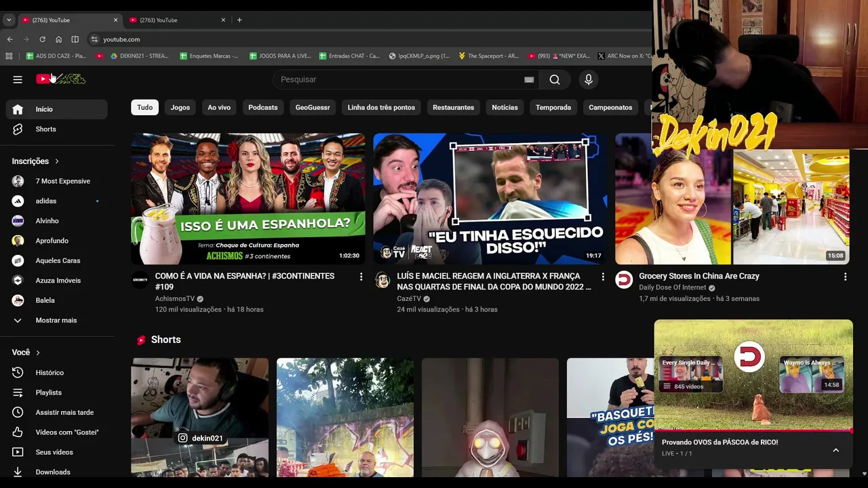Viewport: 868px width, 488px height.
Task: Open the adidas subscription channel
Action: [x=57, y=201]
